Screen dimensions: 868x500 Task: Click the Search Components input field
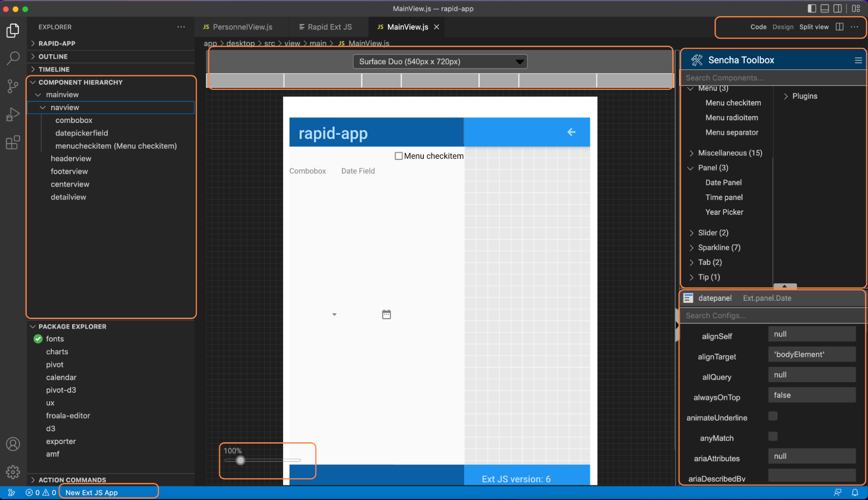[x=773, y=78]
